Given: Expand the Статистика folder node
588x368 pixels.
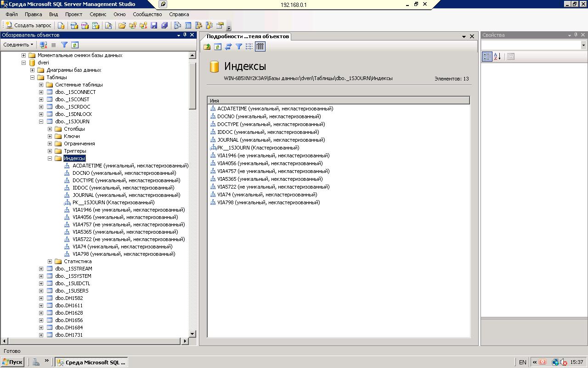Looking at the screenshot, I should click(x=50, y=261).
